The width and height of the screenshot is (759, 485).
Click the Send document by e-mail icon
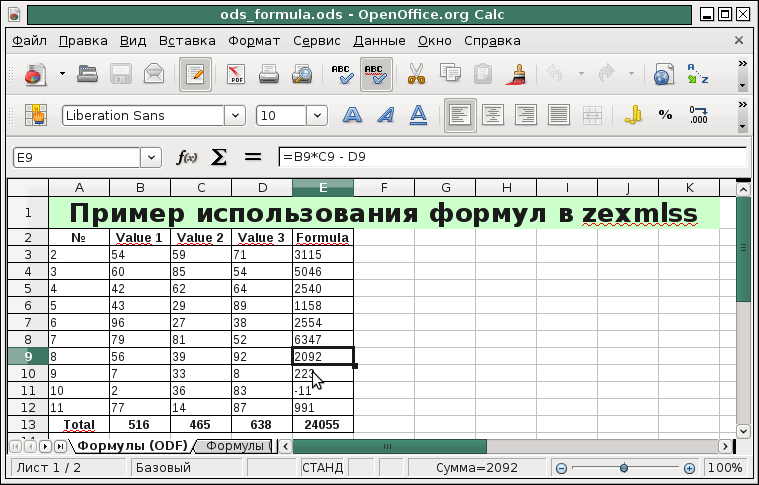click(153, 74)
